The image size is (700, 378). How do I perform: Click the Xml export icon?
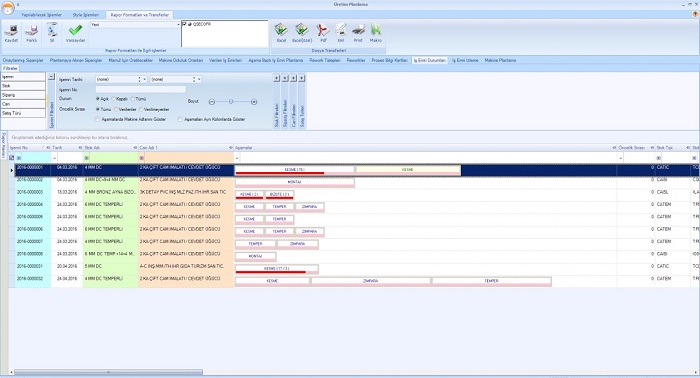point(341,30)
